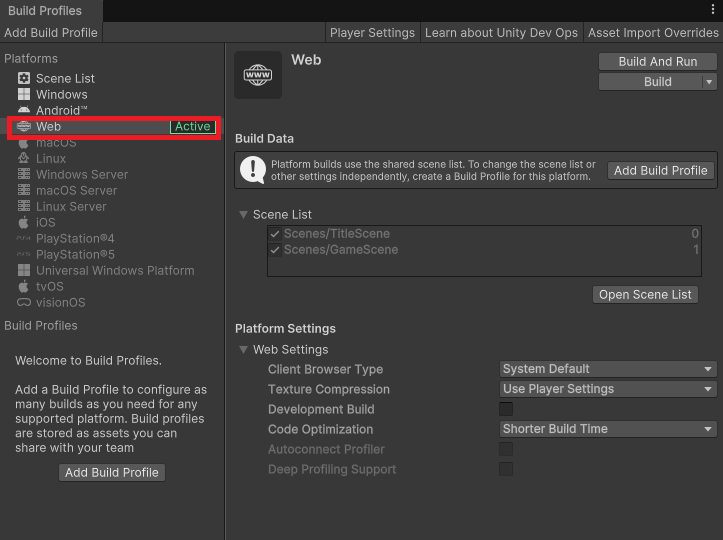Screen dimensions: 723x540
Task: Click Add Build Profile in the toolbar
Action: coord(51,33)
